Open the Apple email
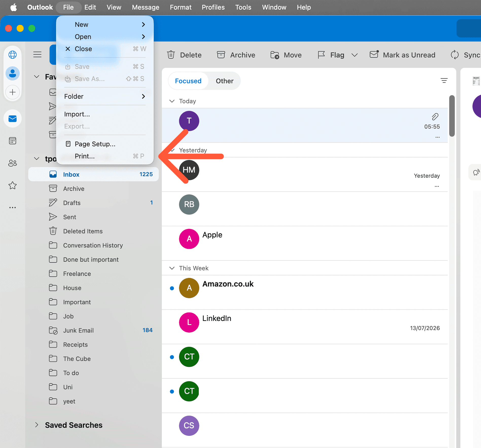 pyautogui.click(x=305, y=243)
